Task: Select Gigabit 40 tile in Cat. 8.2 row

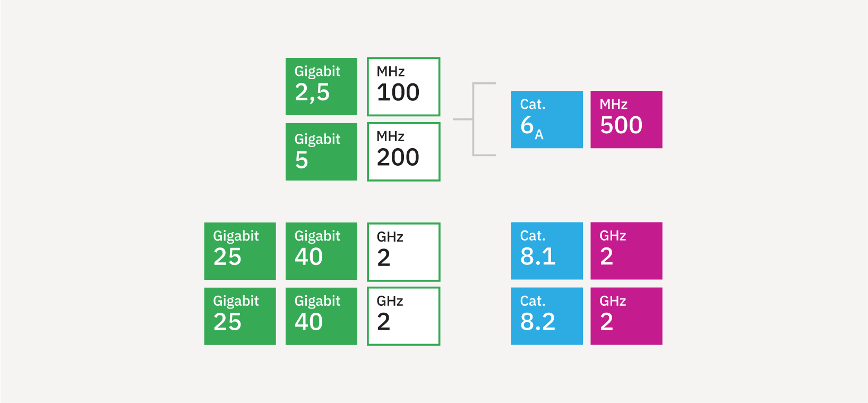Action: (321, 316)
